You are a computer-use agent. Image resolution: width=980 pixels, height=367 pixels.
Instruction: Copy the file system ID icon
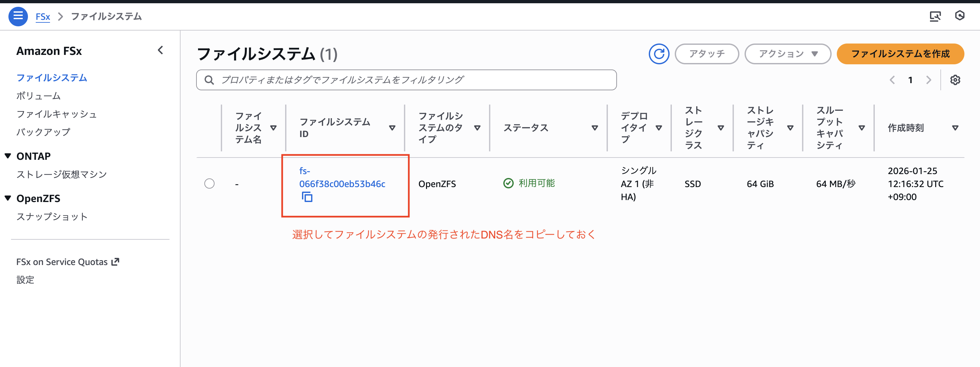pyautogui.click(x=307, y=197)
